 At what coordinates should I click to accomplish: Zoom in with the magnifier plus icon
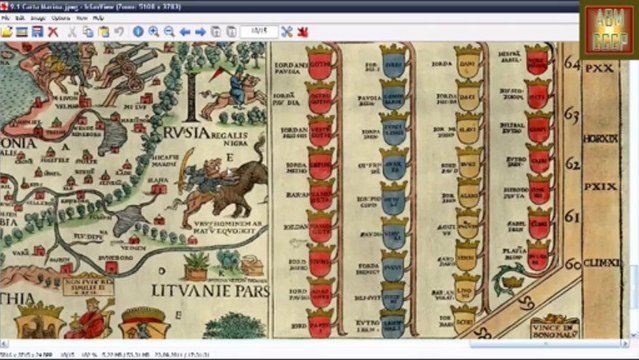tap(154, 31)
